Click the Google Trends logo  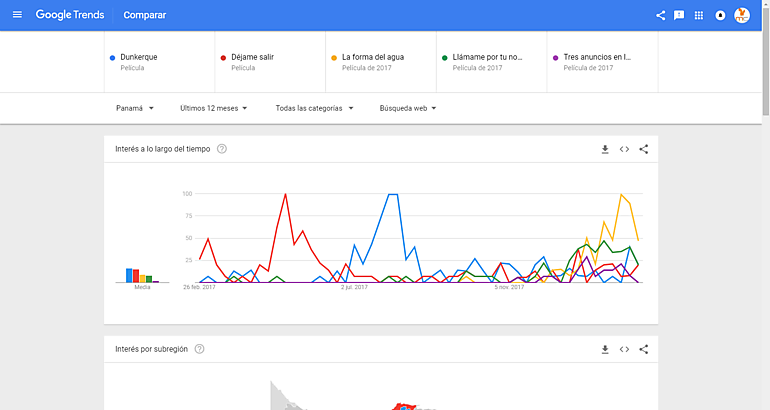(x=70, y=15)
